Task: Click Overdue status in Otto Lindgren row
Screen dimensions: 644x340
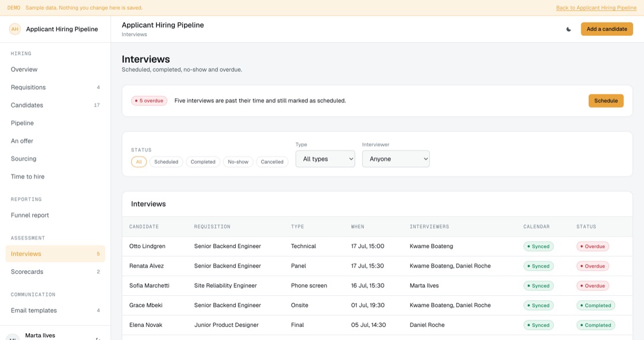Action: [x=593, y=246]
